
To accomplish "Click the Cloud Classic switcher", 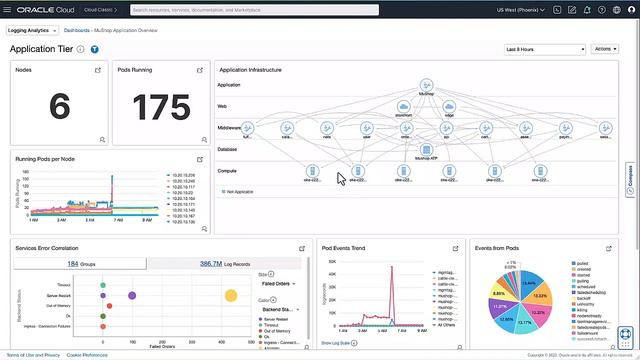I will (100, 10).
